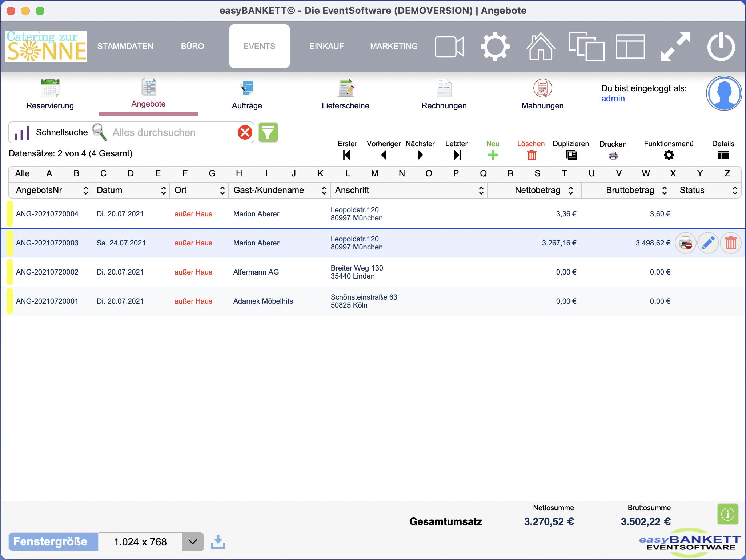The height and width of the screenshot is (560, 746).
Task: Click the green filter funnel icon
Action: [x=268, y=132]
